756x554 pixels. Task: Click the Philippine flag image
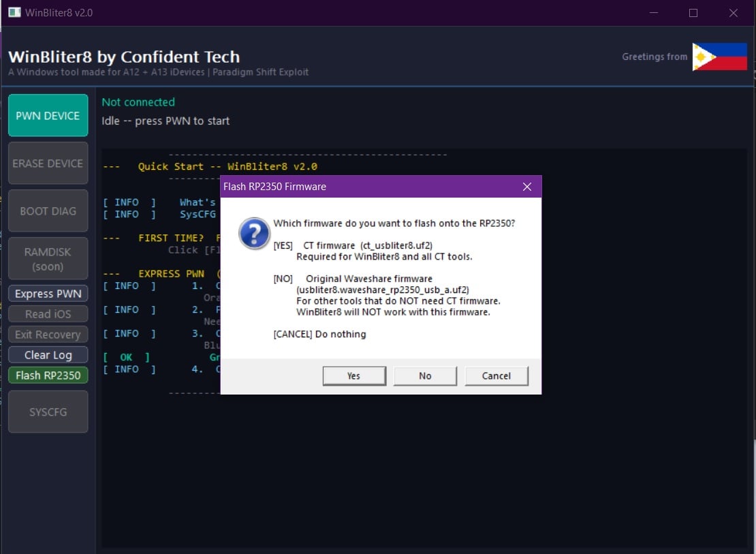point(719,57)
